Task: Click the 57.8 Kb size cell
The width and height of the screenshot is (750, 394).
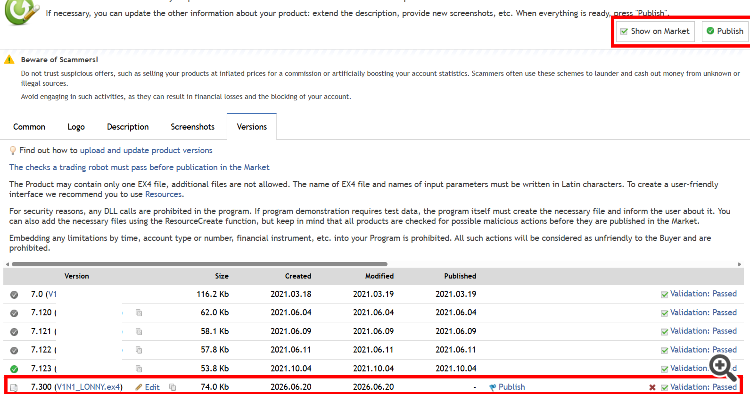Action: click(214, 350)
